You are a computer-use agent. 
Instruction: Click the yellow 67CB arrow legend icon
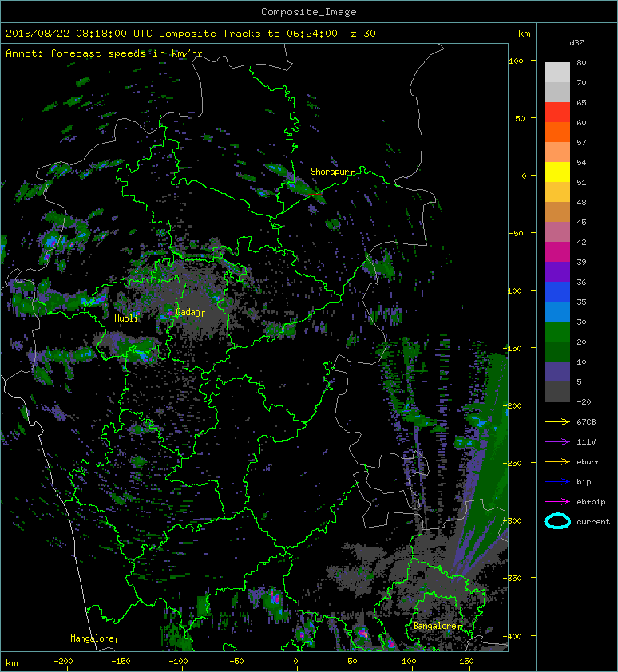click(557, 421)
